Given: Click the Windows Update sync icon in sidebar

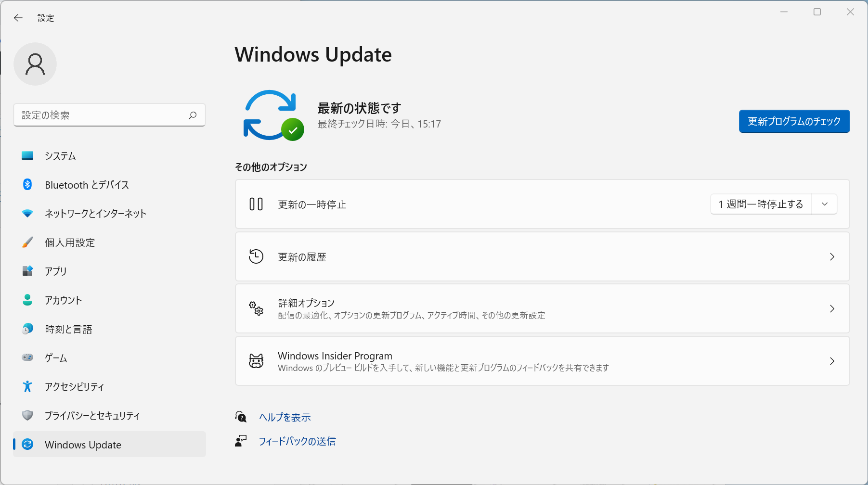Looking at the screenshot, I should [27, 444].
